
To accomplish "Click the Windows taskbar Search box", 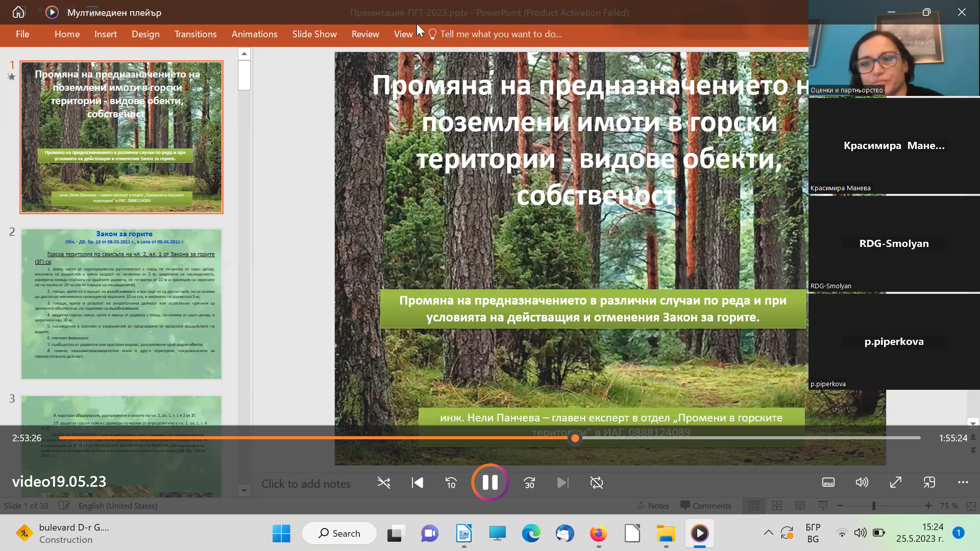I will 339,533.
